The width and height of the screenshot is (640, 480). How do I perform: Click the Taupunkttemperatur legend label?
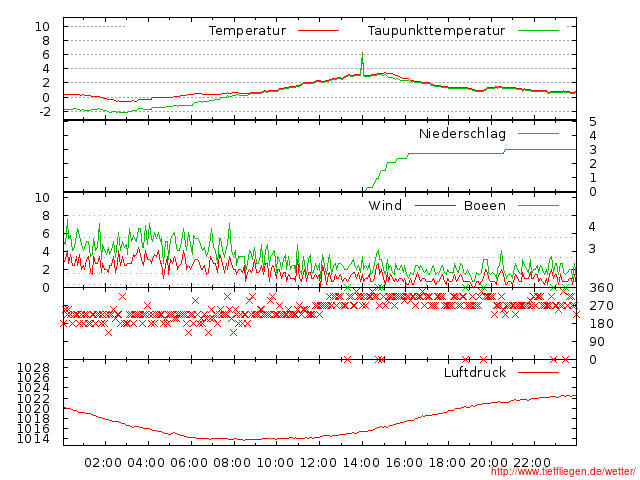(x=436, y=31)
